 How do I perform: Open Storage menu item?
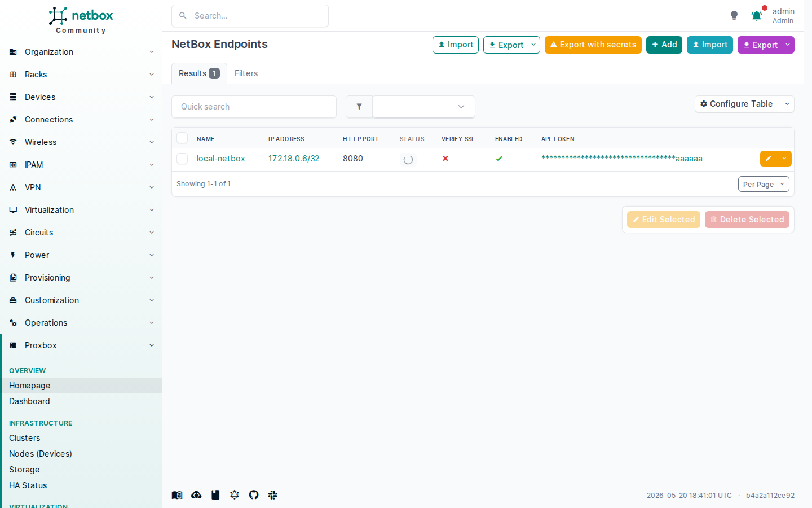point(81,470)
